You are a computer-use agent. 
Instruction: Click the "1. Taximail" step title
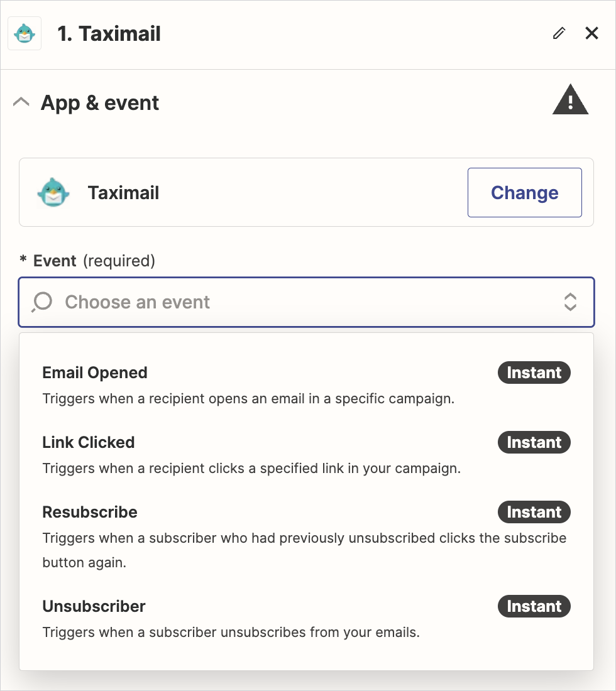(109, 34)
